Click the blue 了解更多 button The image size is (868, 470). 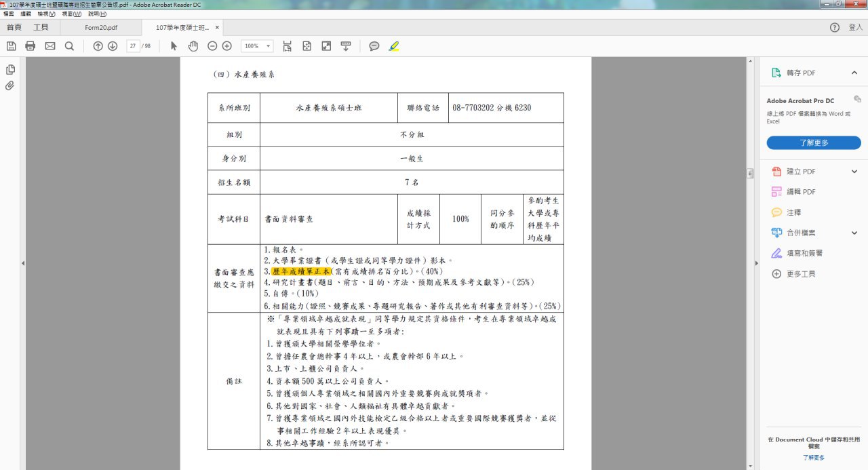[x=813, y=143]
